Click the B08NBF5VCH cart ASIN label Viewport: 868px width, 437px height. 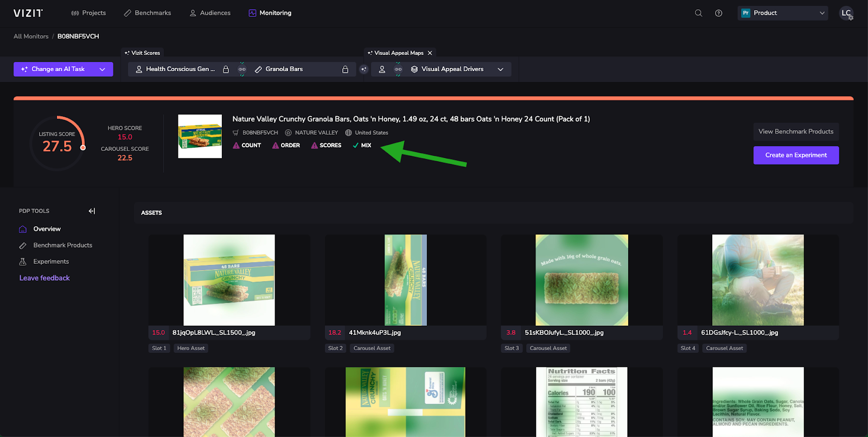pyautogui.click(x=255, y=132)
